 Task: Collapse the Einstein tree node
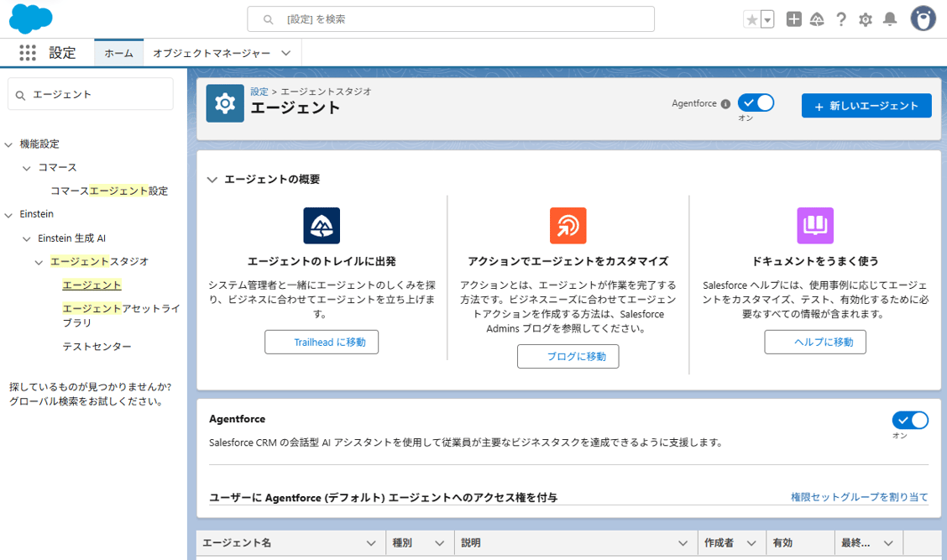[x=8, y=215]
